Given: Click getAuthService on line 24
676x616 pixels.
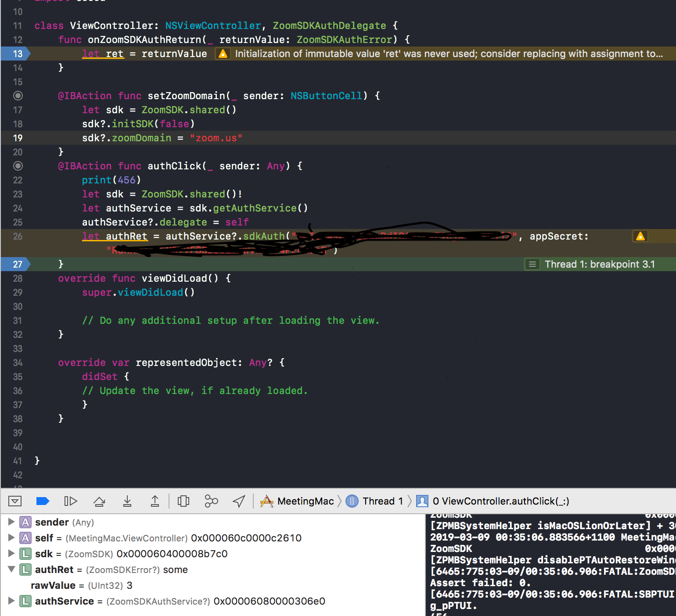Looking at the screenshot, I should pos(255,208).
